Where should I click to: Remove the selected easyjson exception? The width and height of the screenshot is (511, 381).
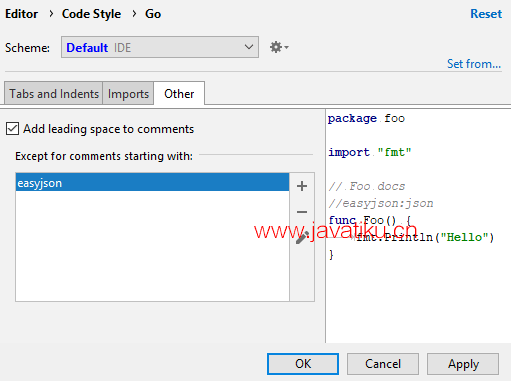302,212
